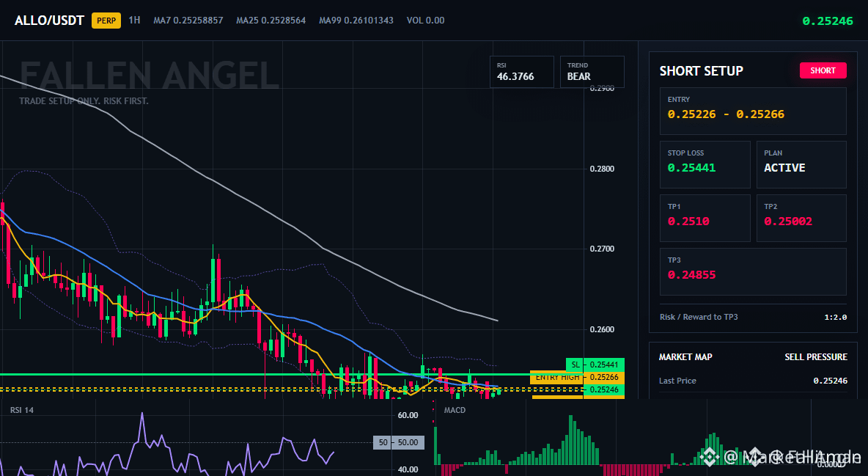Click the green SL 0.25441 price tag
This screenshot has width=868, height=476.
tap(595, 365)
